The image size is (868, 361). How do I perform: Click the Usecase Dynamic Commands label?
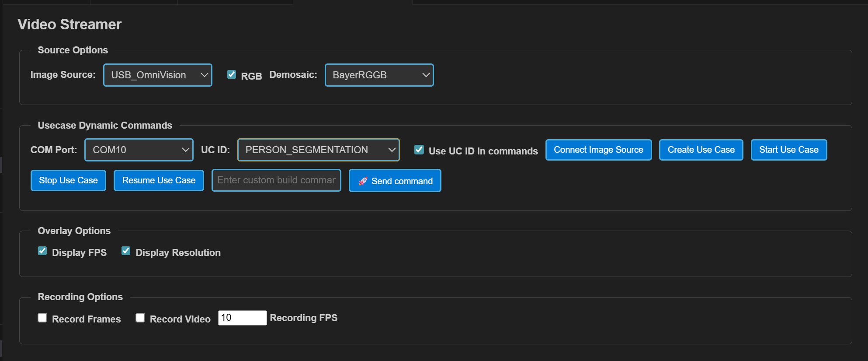point(105,125)
